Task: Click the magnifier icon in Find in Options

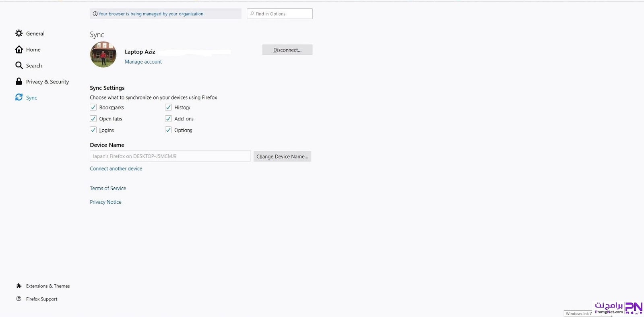Action: click(252, 14)
